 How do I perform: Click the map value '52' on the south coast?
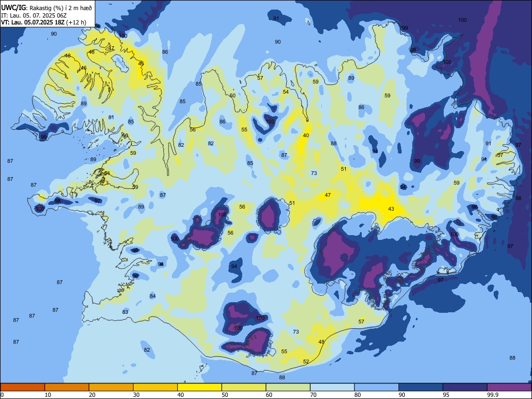[306, 362]
